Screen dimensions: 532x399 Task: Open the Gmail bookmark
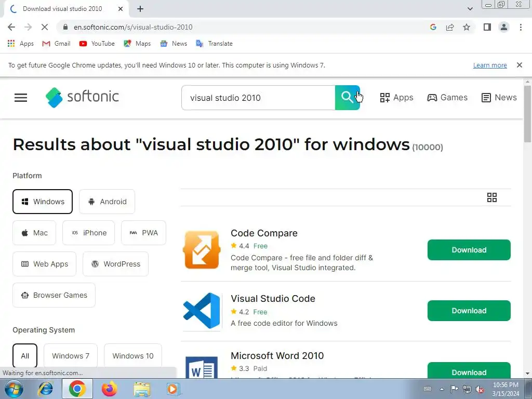[56, 44]
